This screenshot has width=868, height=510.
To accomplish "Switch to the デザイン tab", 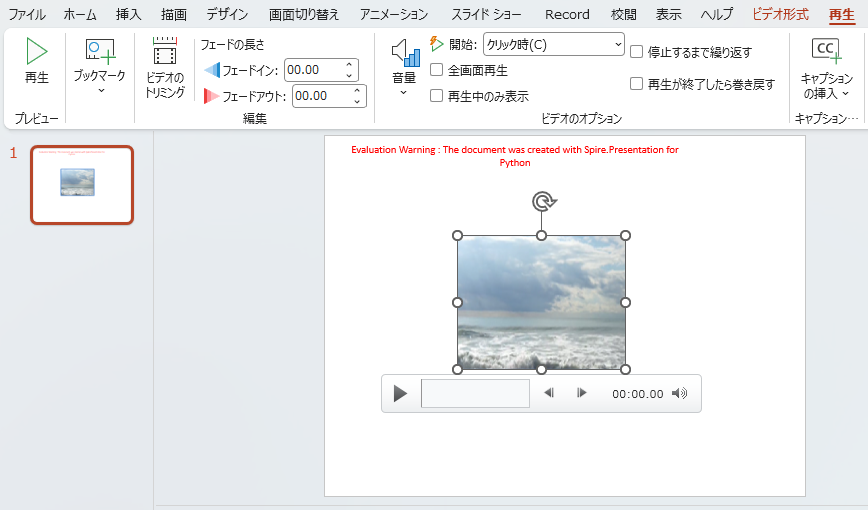I will click(227, 14).
